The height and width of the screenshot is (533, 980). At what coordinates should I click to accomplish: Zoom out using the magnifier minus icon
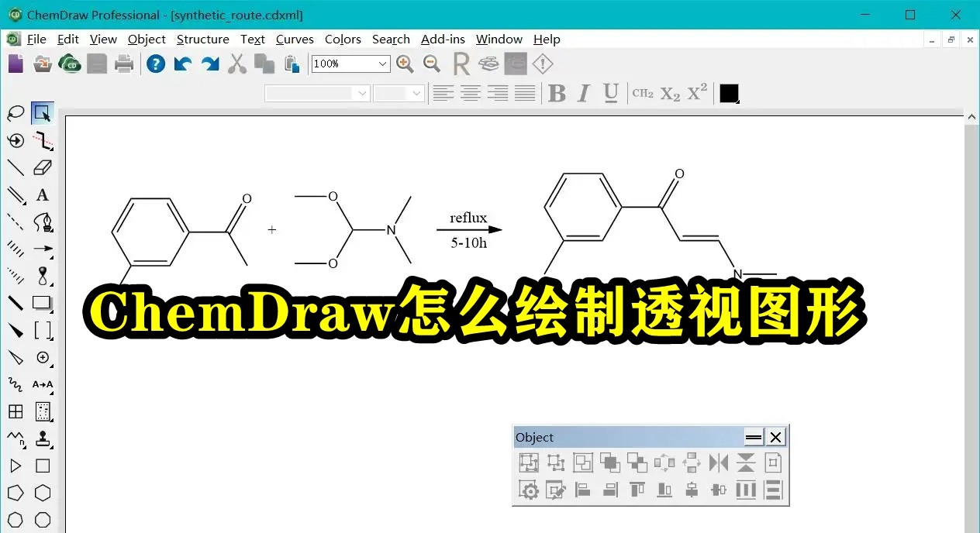point(432,64)
